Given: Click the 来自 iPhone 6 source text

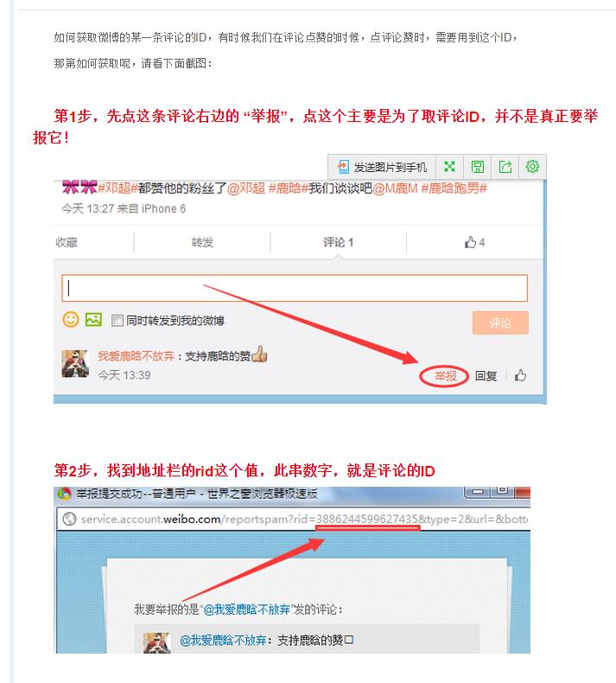Looking at the screenshot, I should [x=151, y=208].
